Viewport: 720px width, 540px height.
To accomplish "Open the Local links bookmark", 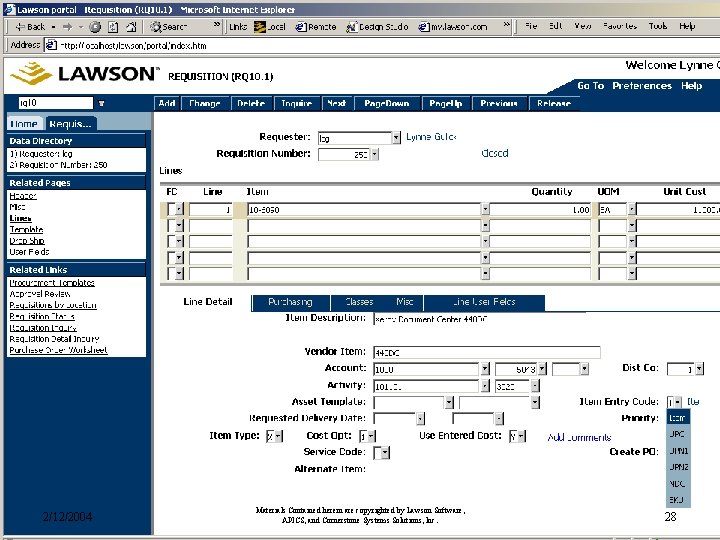I will 270,27.
